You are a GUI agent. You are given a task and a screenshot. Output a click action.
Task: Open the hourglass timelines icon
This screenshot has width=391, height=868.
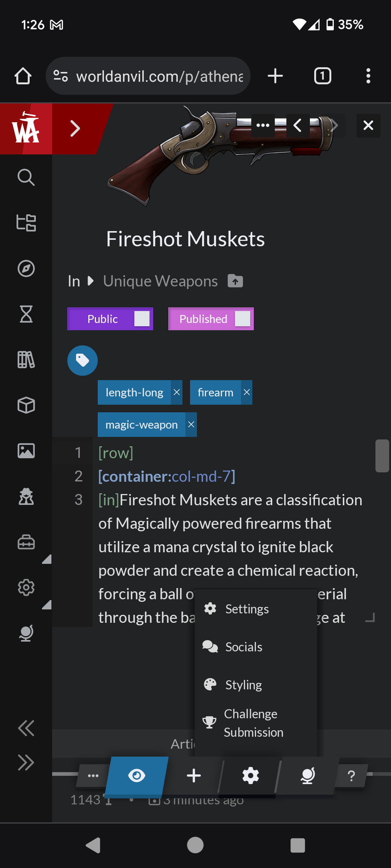coord(26,314)
